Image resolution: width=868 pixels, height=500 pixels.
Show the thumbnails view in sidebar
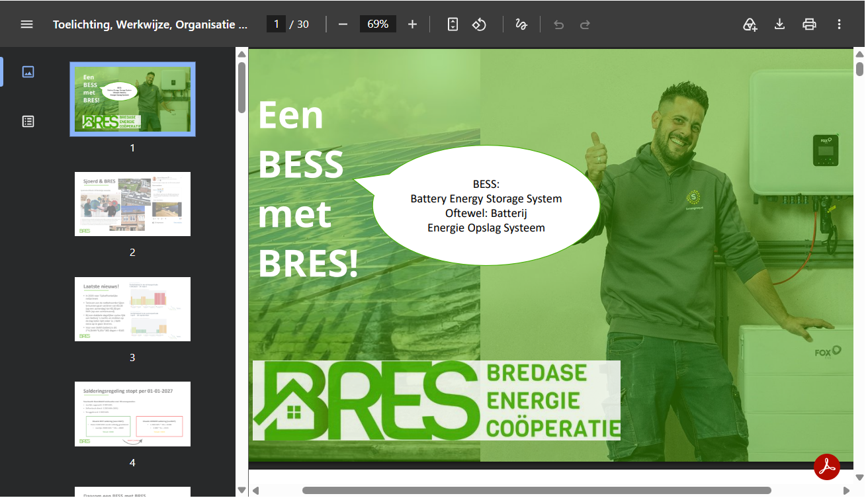tap(28, 71)
